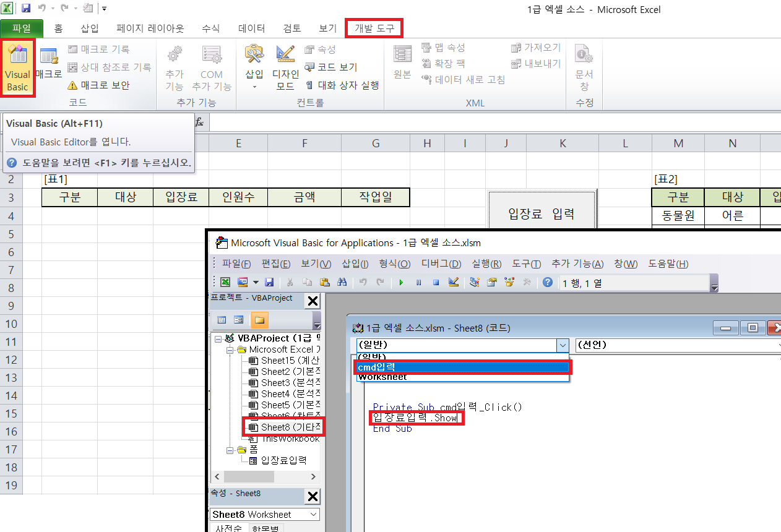The image size is (781, 532).
Task: Open Sheet8 Worksheet properties dropdown
Action: pos(314,515)
